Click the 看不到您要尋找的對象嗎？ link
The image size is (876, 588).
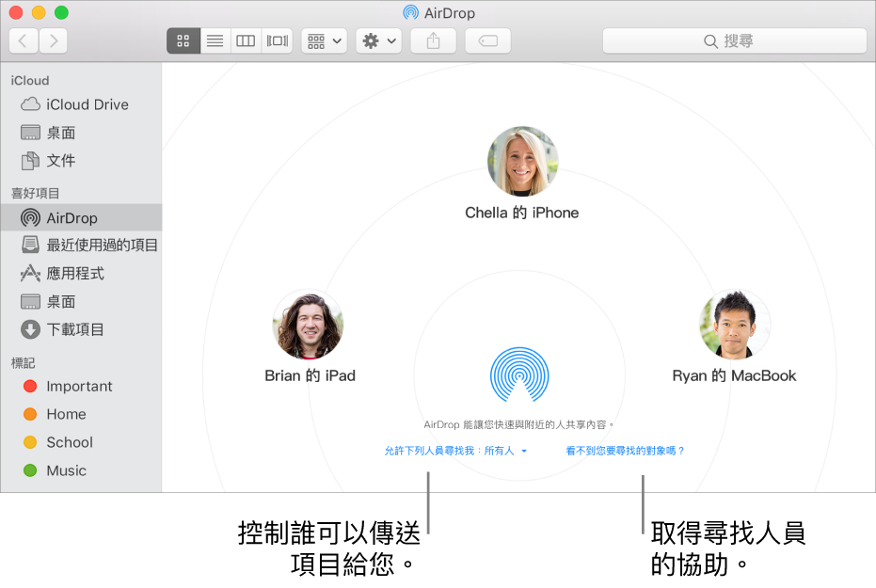(x=625, y=451)
